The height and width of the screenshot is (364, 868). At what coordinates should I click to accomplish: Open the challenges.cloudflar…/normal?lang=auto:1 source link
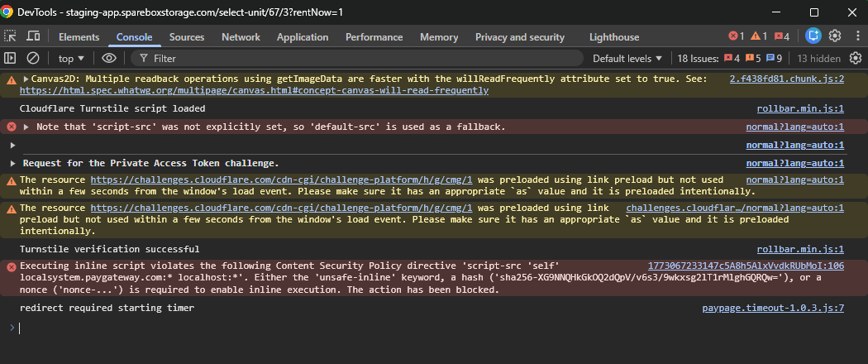coord(735,208)
